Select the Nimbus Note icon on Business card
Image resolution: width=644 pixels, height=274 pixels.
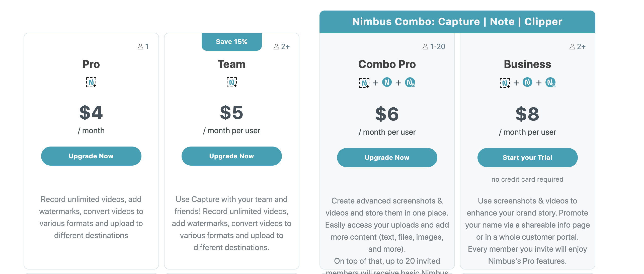coord(527,83)
